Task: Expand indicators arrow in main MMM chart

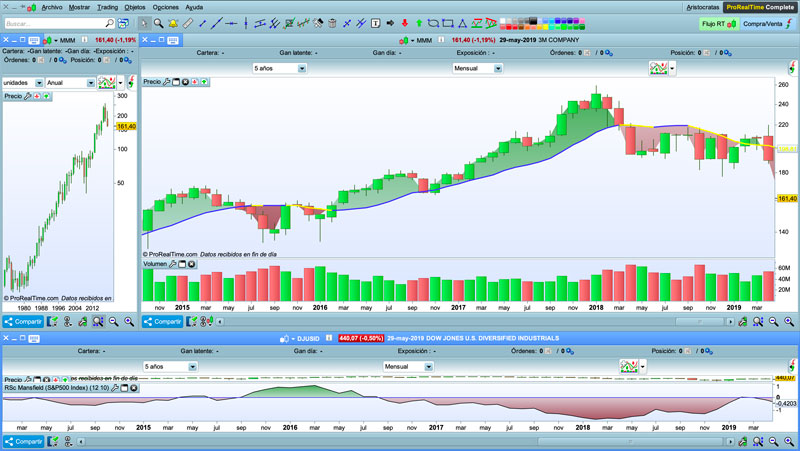Action: (x=672, y=68)
